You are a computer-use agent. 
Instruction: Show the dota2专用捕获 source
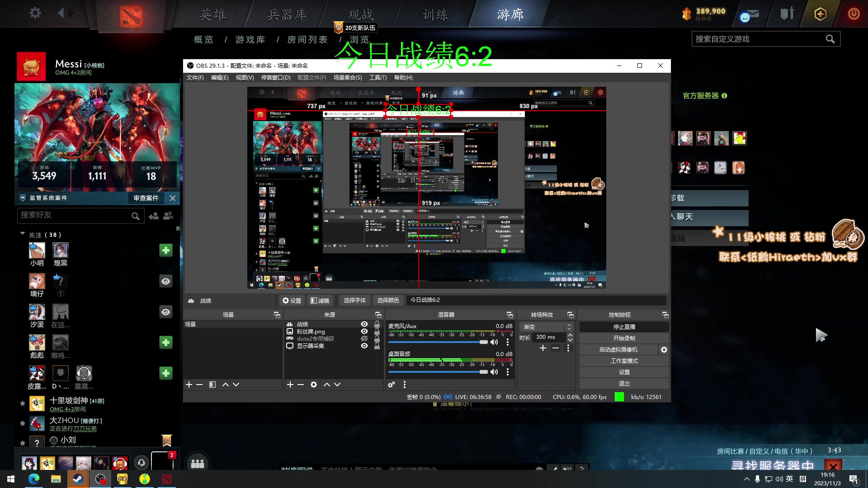point(364,338)
